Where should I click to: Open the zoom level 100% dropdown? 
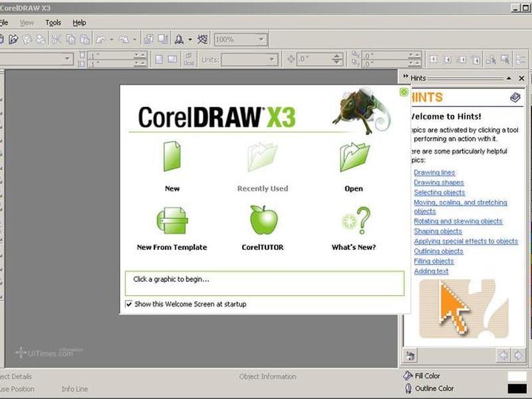[x=261, y=39]
